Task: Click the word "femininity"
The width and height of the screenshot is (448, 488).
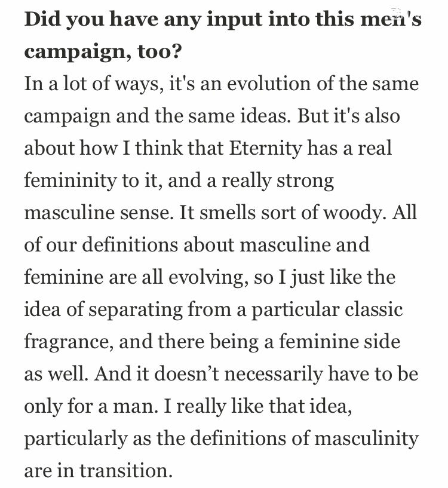Action: pyautogui.click(x=72, y=180)
